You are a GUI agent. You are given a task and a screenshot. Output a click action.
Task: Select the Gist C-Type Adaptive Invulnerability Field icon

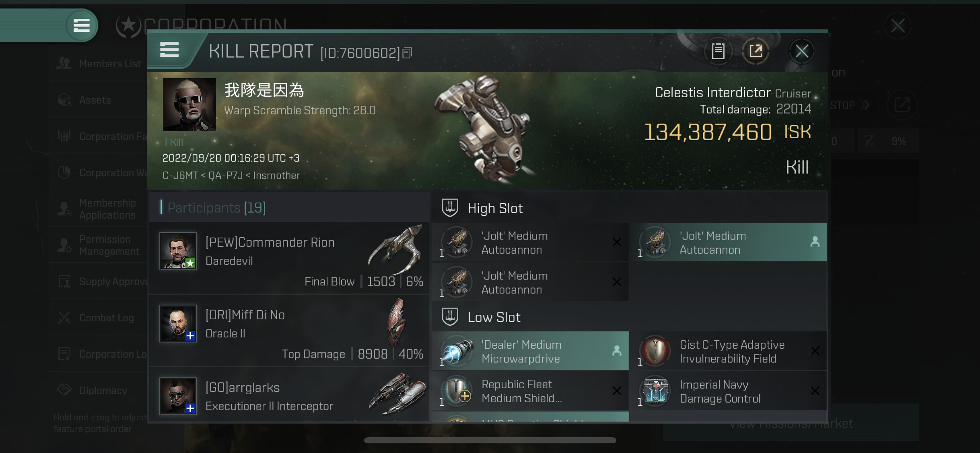tap(655, 351)
